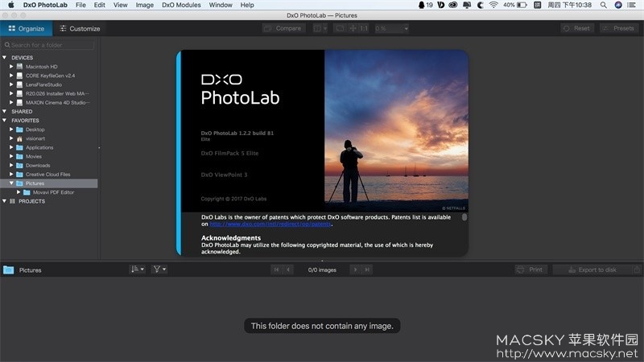Viewport: 644px width, 362px height.
Task: Switch to the Organize tab
Action: pos(27,28)
